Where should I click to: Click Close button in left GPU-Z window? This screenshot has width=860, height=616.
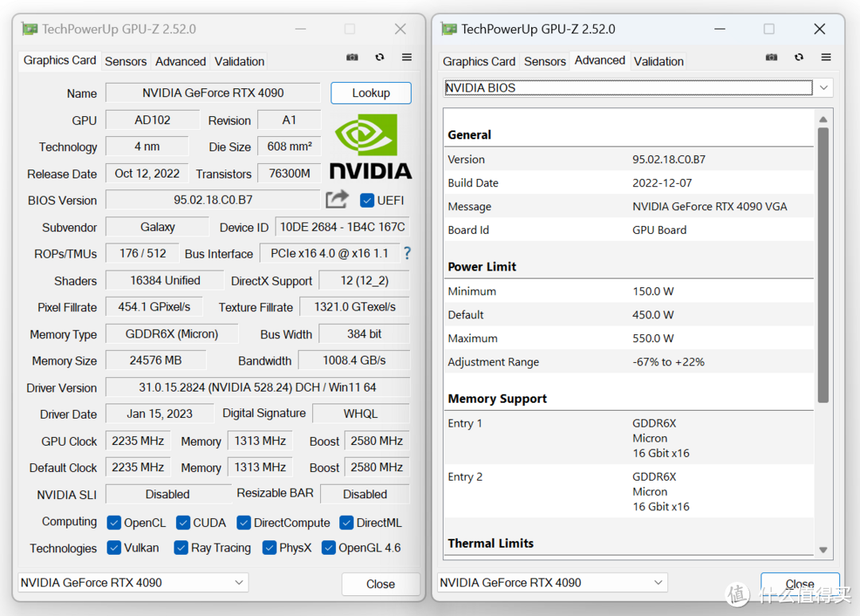pyautogui.click(x=381, y=584)
